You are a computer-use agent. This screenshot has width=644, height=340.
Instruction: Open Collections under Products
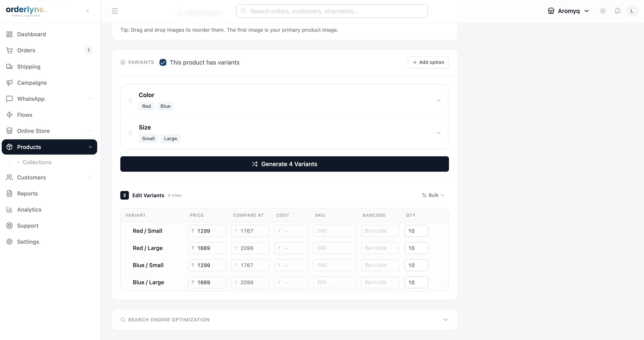pyautogui.click(x=37, y=162)
